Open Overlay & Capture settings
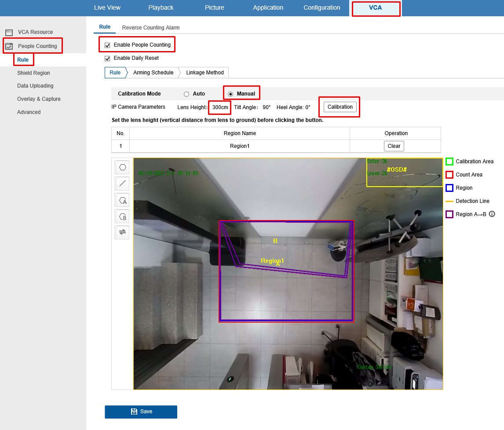The width and height of the screenshot is (504, 430). 39,99
